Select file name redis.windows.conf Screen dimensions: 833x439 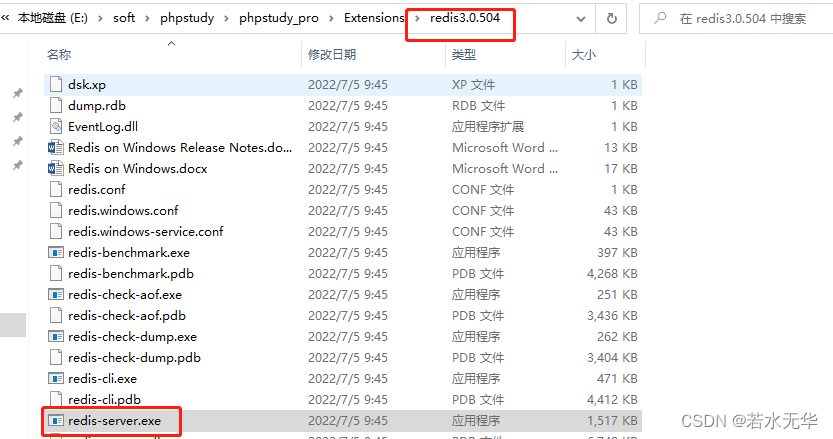tap(123, 210)
